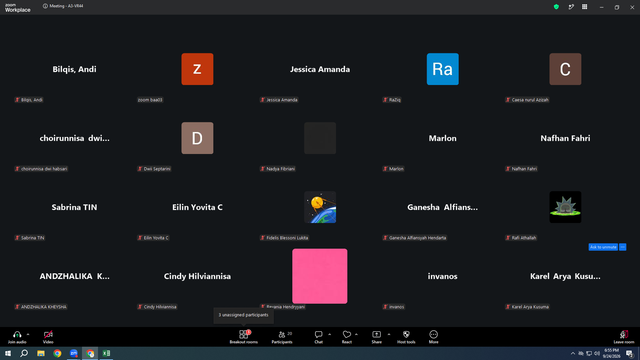Click the Leave room icon
The height and width of the screenshot is (360, 640).
point(624,334)
